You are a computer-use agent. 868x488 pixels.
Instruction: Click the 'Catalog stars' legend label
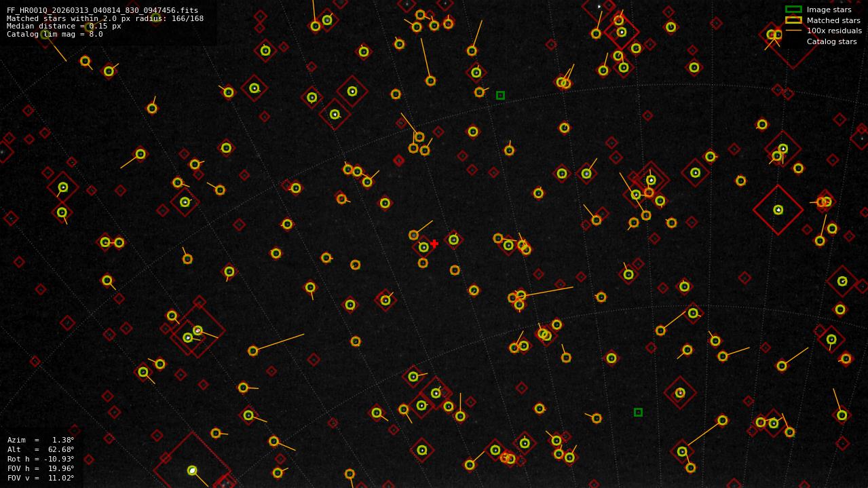(x=831, y=41)
